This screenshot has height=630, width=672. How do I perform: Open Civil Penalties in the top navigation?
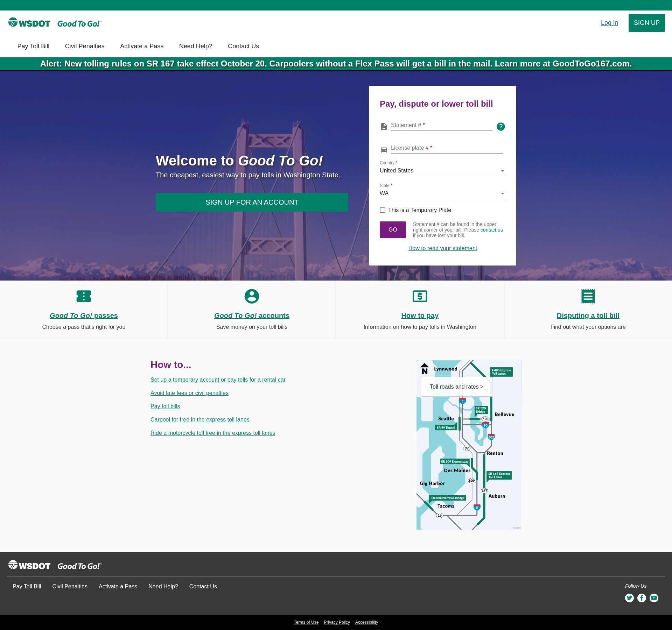85,46
